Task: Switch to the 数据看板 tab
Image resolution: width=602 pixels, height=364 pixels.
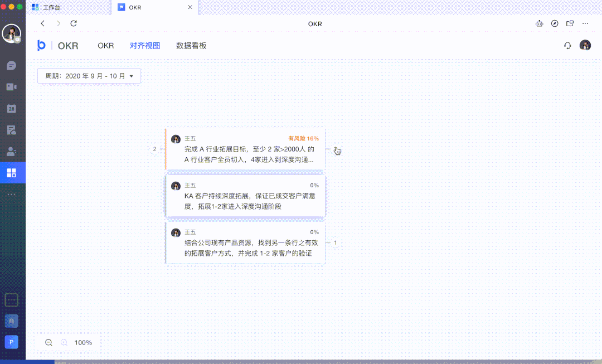Action: point(191,46)
